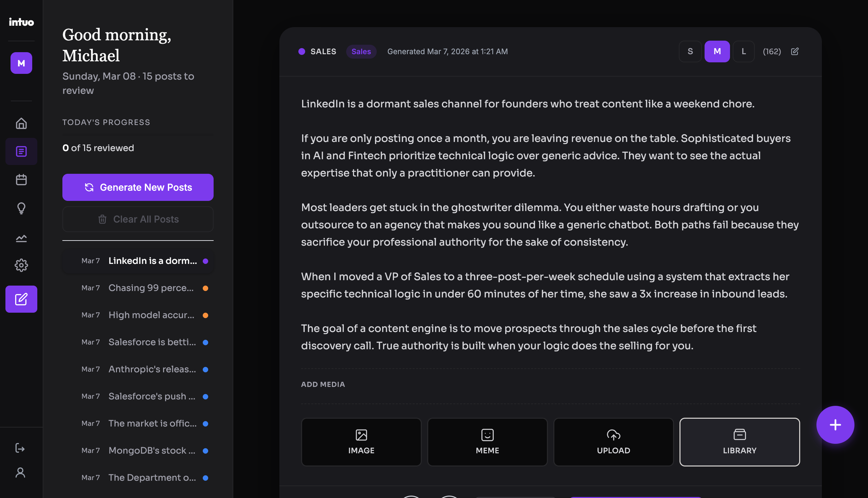Viewport: 868px width, 498px height.
Task: Select the purple Compose pencil icon
Action: [x=21, y=299]
